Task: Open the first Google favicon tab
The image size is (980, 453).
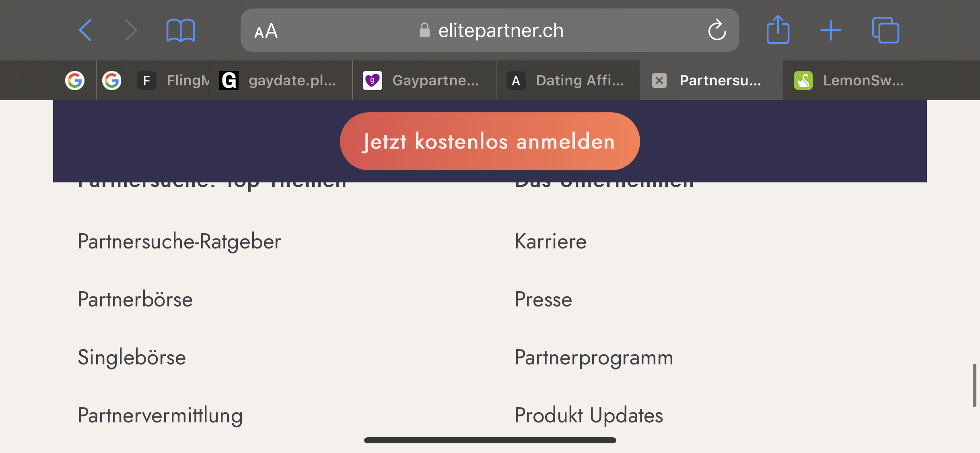Action: pos(75,81)
